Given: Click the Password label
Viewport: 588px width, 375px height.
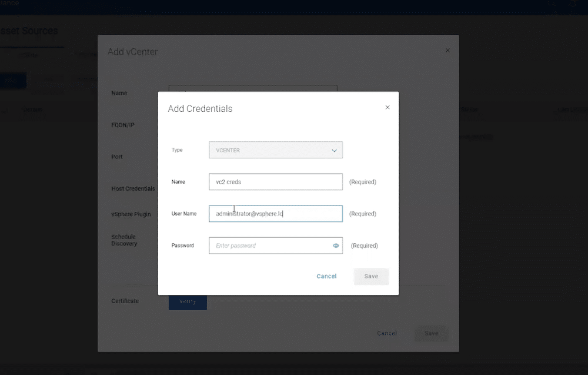Looking at the screenshot, I should coord(183,245).
